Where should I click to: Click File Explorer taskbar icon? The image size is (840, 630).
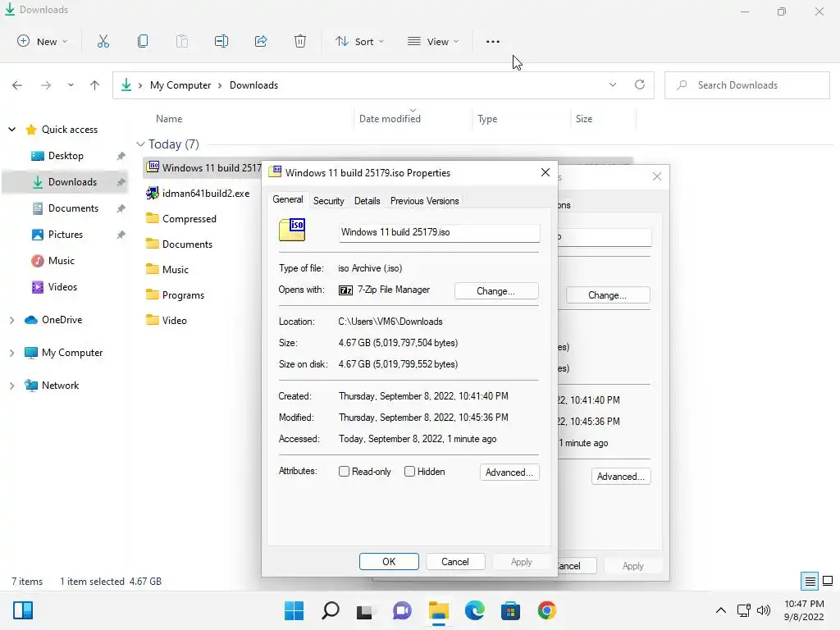click(x=438, y=610)
